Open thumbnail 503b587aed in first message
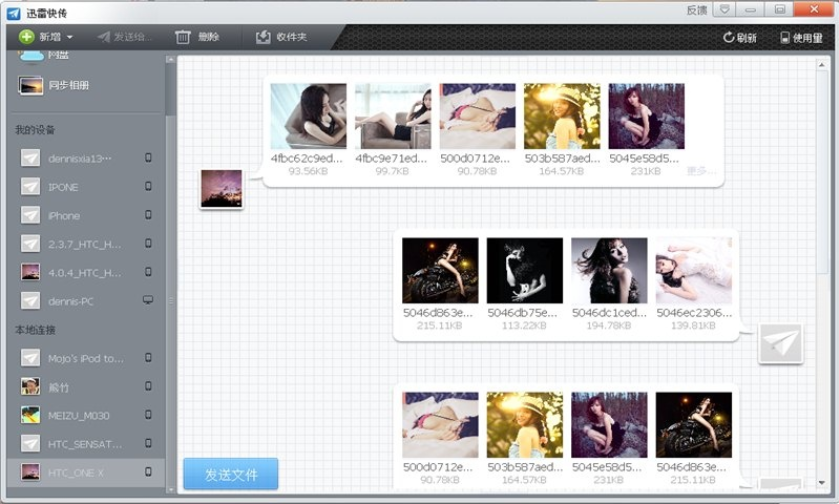This screenshot has width=839, height=504. point(562,116)
